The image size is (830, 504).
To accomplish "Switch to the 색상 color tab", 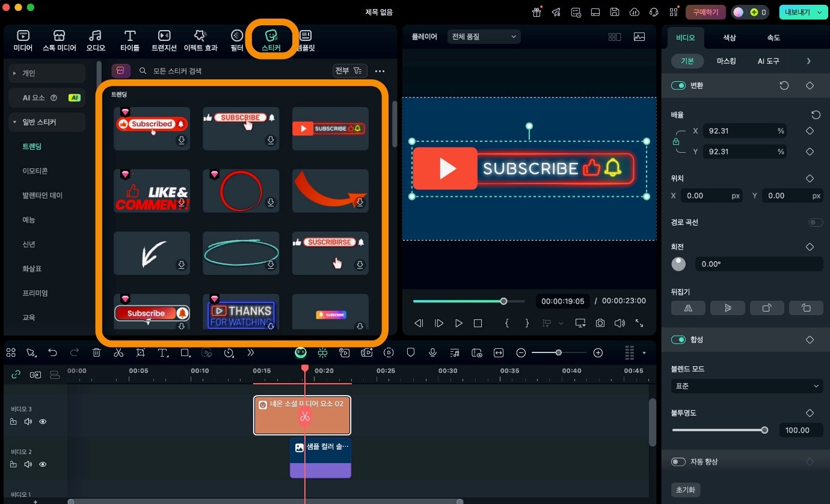I will pos(729,37).
